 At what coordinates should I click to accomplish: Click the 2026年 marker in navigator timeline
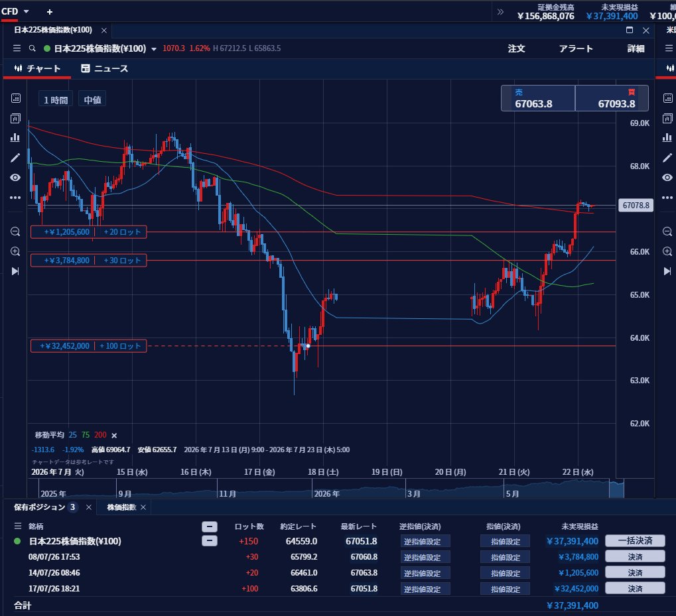(x=327, y=493)
